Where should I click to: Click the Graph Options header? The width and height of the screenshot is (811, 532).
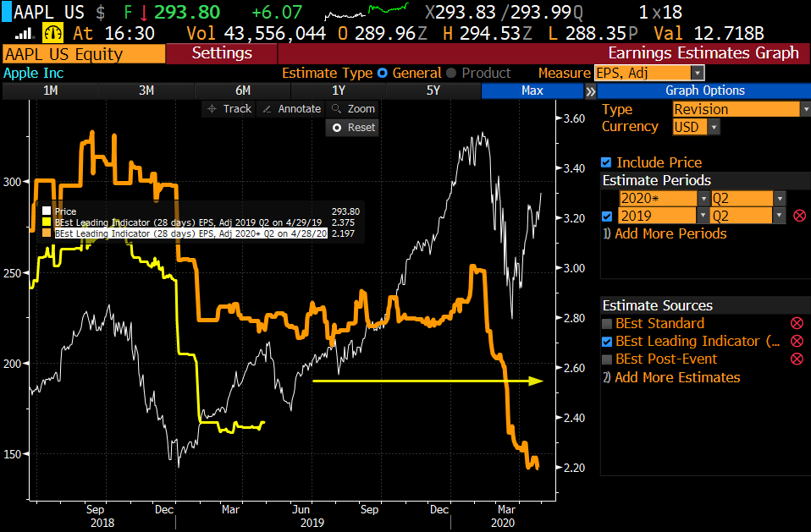pos(704,90)
